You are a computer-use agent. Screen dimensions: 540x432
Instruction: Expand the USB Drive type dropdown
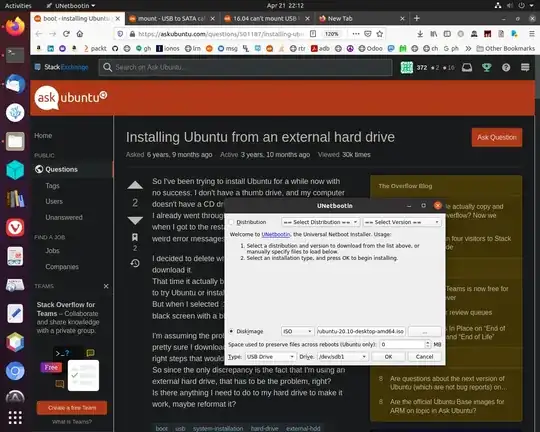(270, 357)
